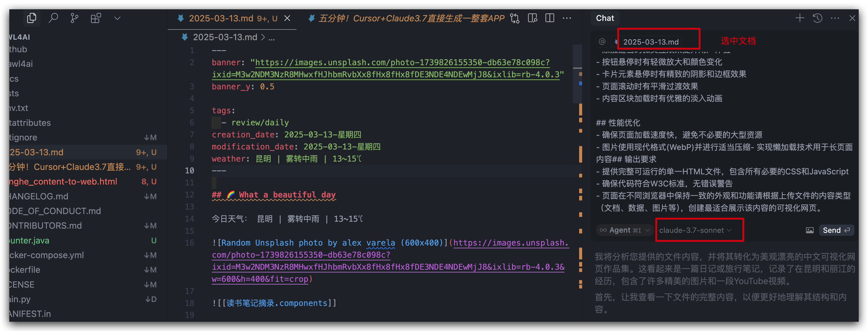868x331 pixels.
Task: Attach an image using the picture icon
Action: point(810,230)
